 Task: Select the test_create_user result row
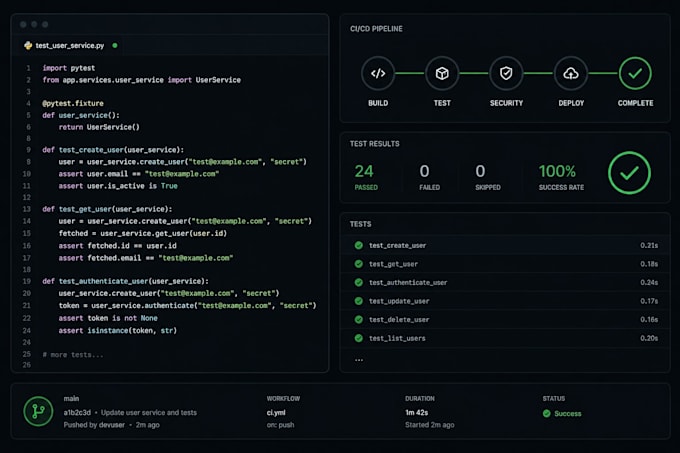pos(505,245)
